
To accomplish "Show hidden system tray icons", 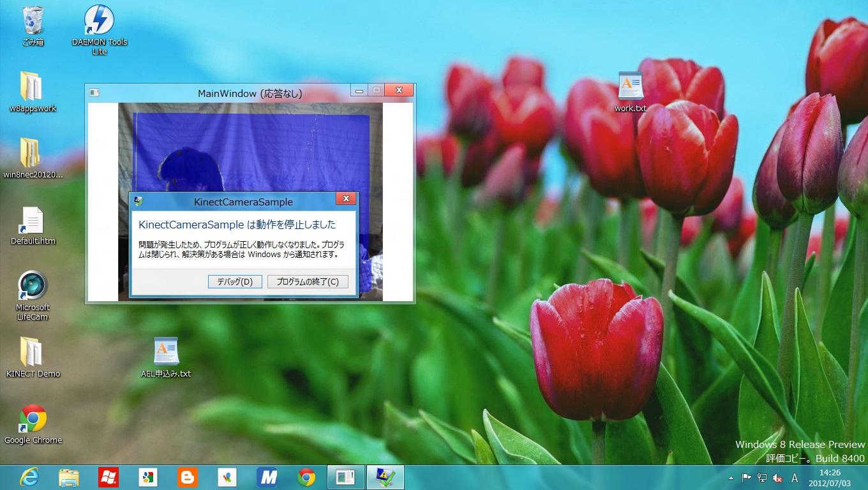I will point(731,478).
